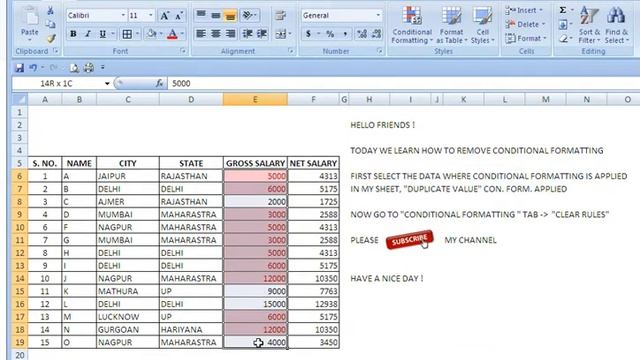Image resolution: width=640 pixels, height=360 pixels.
Task: Click the Borders icon
Action: [x=127, y=34]
